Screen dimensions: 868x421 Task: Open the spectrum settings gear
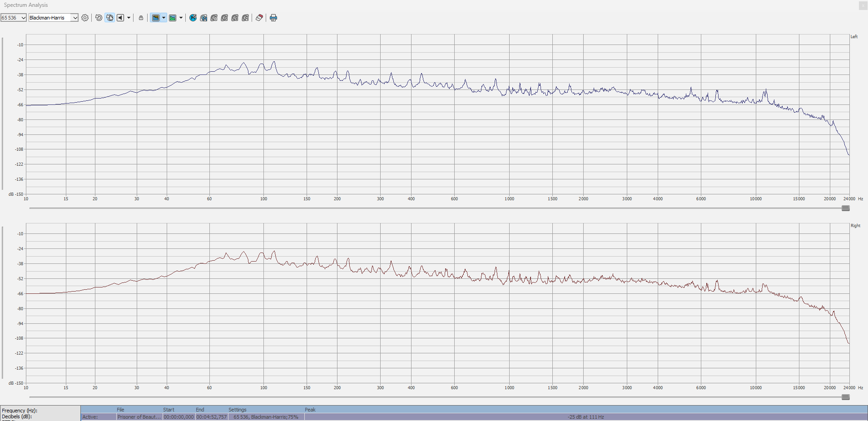click(85, 18)
